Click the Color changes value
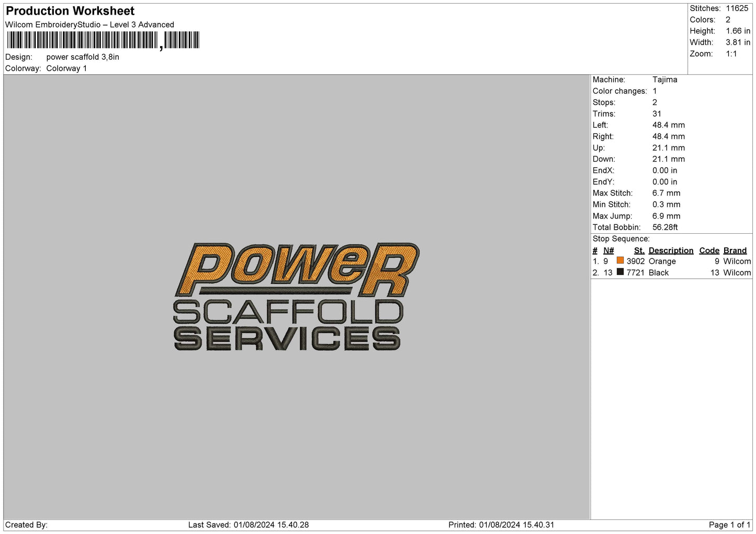This screenshot has width=756, height=534. [655, 91]
